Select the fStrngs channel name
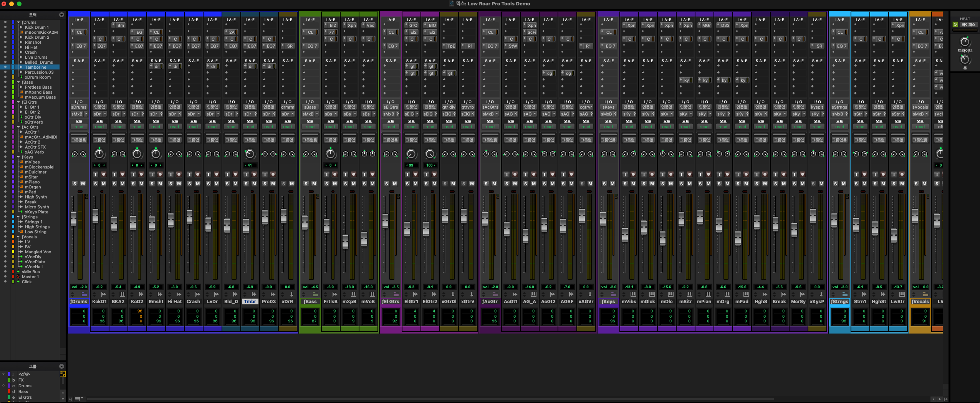 pyautogui.click(x=839, y=302)
